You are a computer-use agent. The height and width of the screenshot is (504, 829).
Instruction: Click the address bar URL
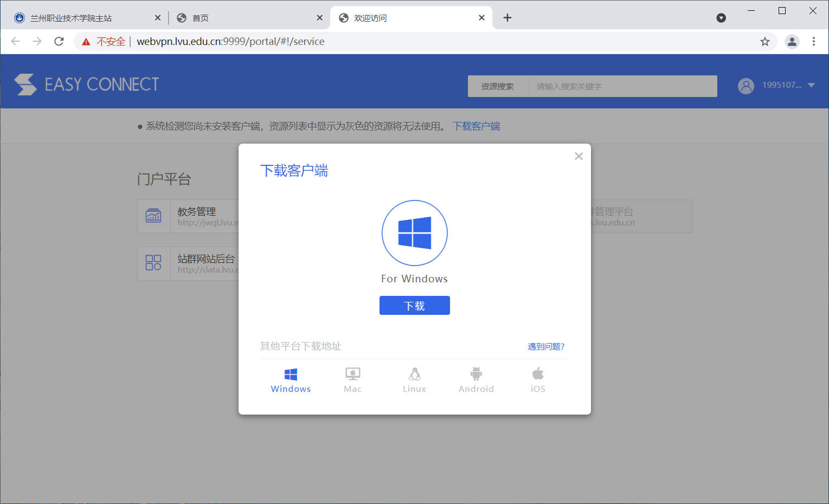click(x=230, y=42)
